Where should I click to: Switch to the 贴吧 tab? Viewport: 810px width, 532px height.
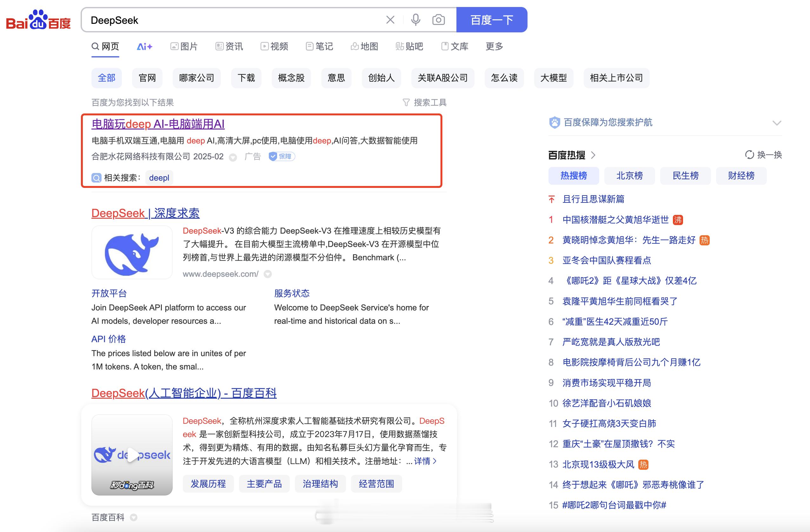click(x=409, y=46)
